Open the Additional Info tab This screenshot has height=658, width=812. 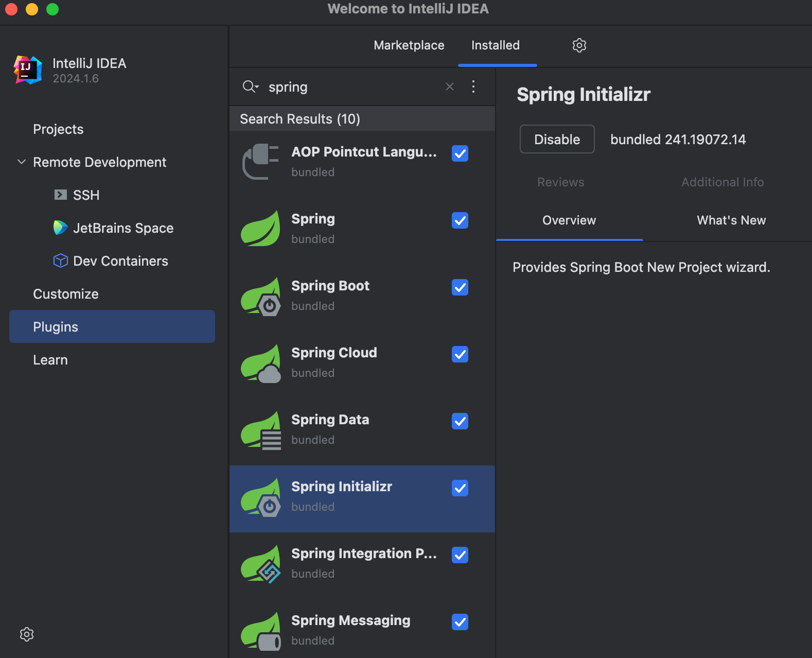tap(722, 182)
